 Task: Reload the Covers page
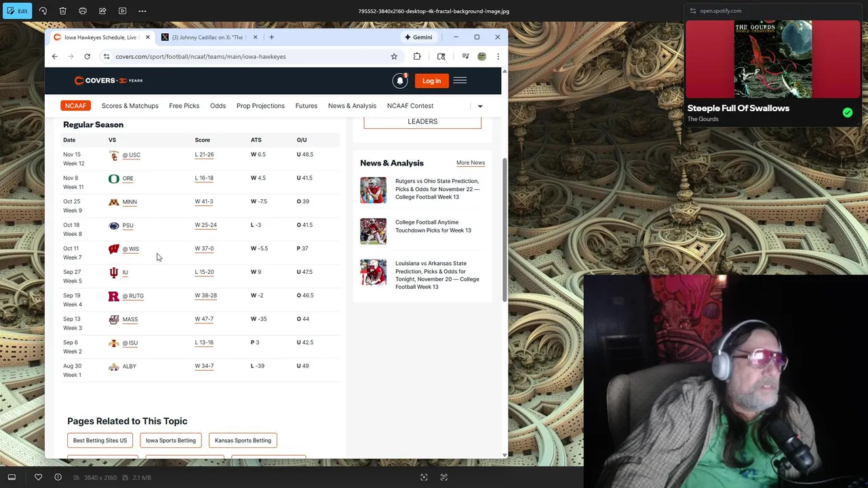[87, 57]
